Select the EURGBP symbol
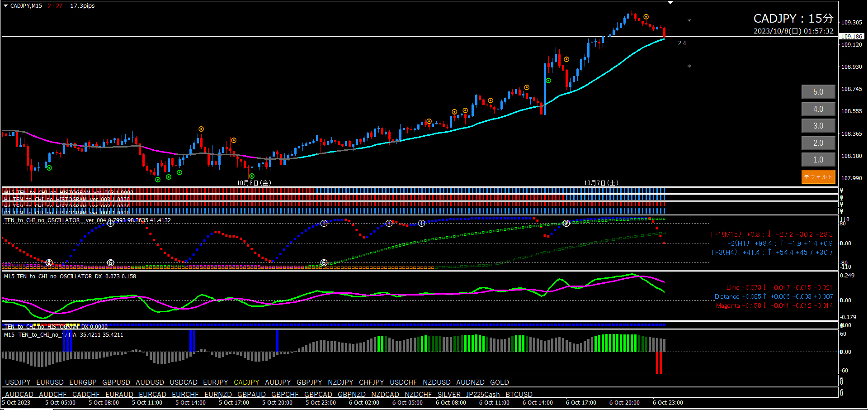Viewport: 868px width, 410px height. point(83,382)
